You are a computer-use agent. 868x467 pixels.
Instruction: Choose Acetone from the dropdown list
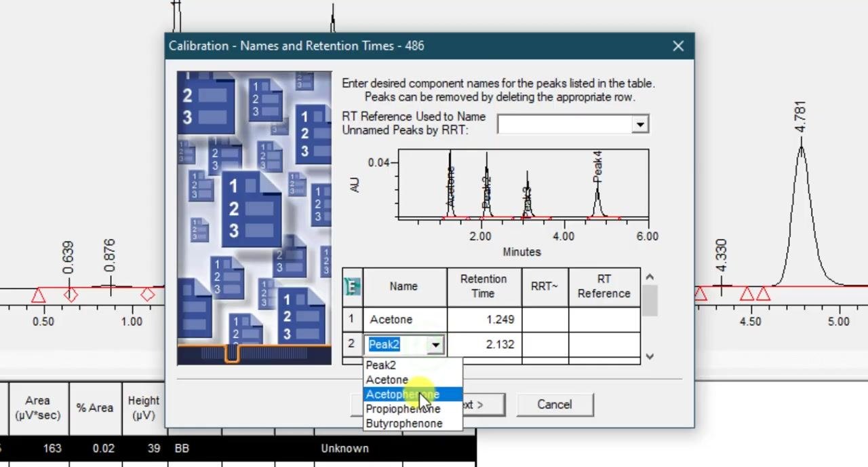click(413, 380)
